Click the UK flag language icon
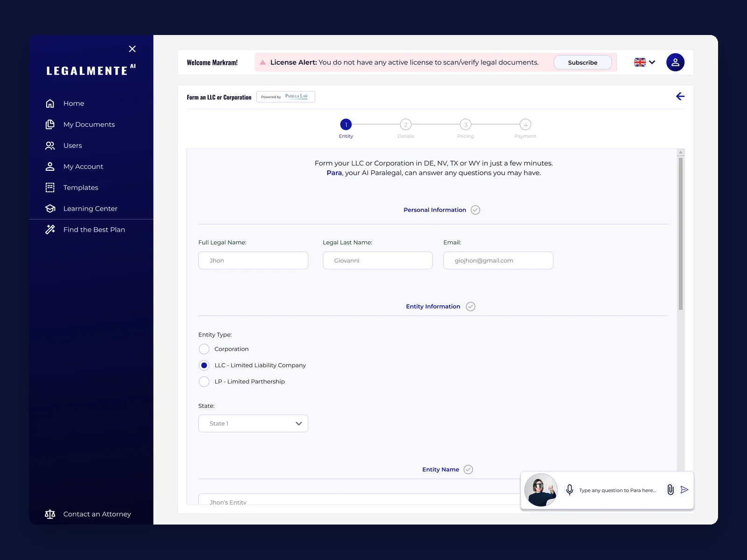This screenshot has height=560, width=747. point(640,62)
